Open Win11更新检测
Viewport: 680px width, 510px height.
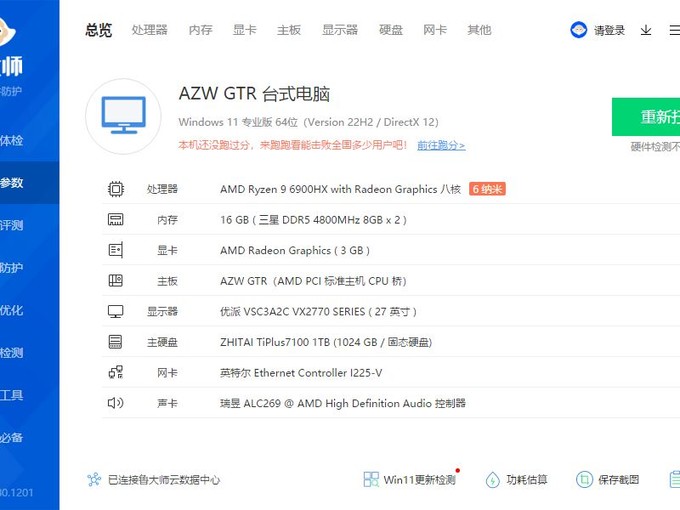tap(419, 480)
